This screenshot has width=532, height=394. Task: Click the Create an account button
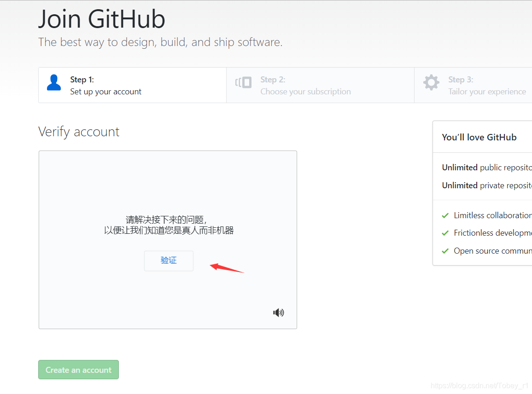(78, 370)
